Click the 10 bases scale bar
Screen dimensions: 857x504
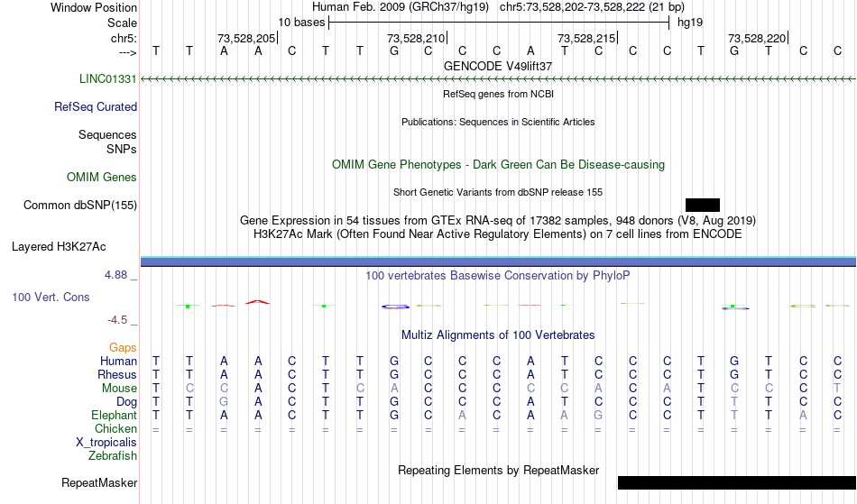click(x=499, y=23)
